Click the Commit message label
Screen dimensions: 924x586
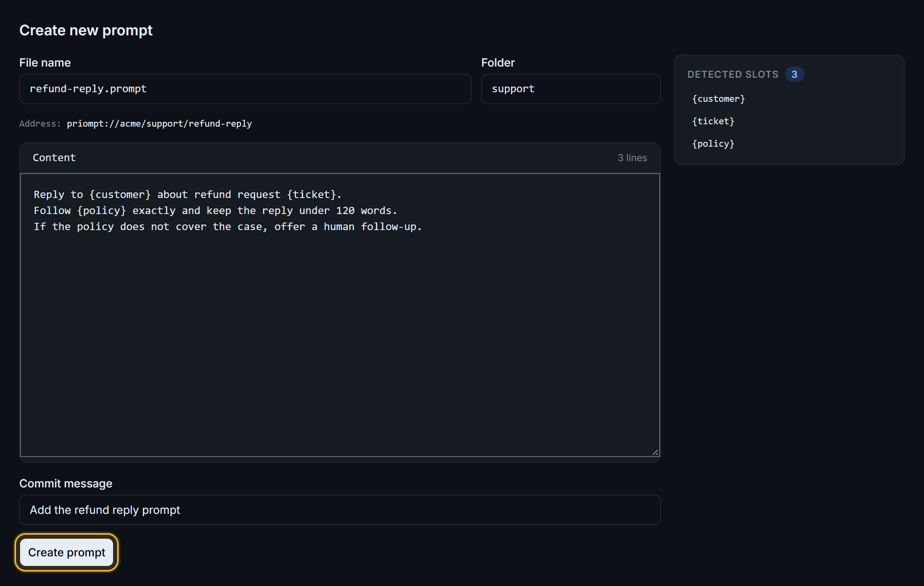(x=66, y=484)
